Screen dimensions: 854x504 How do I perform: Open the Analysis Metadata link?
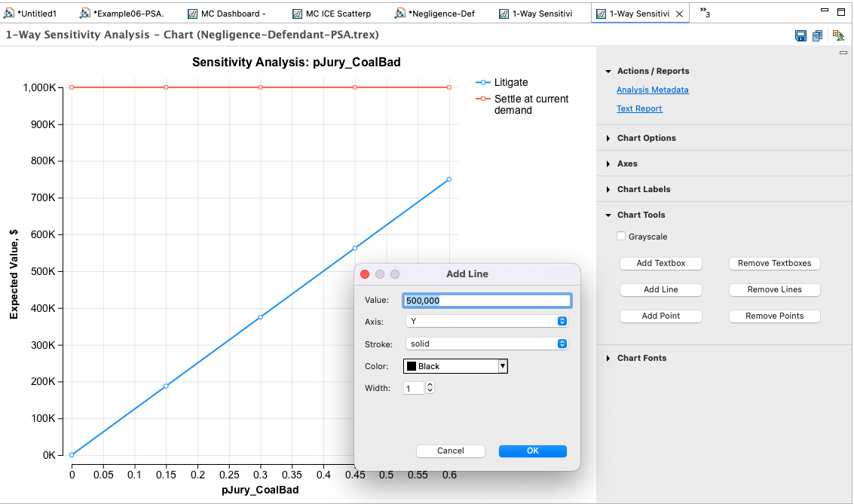(652, 90)
